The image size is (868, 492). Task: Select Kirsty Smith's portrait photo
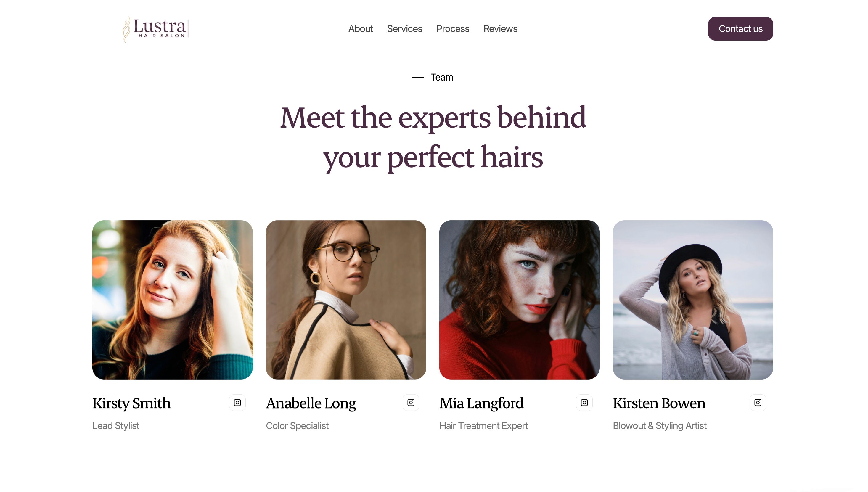coord(172,300)
